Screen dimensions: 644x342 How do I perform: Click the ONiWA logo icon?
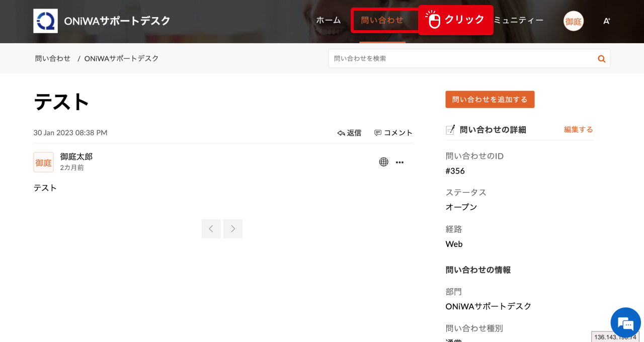(45, 21)
